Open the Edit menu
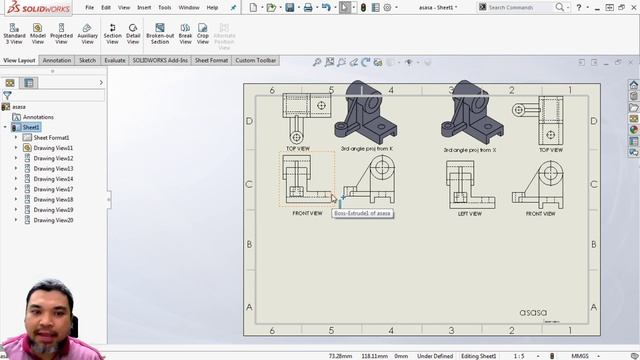640x360 pixels. (x=106, y=7)
